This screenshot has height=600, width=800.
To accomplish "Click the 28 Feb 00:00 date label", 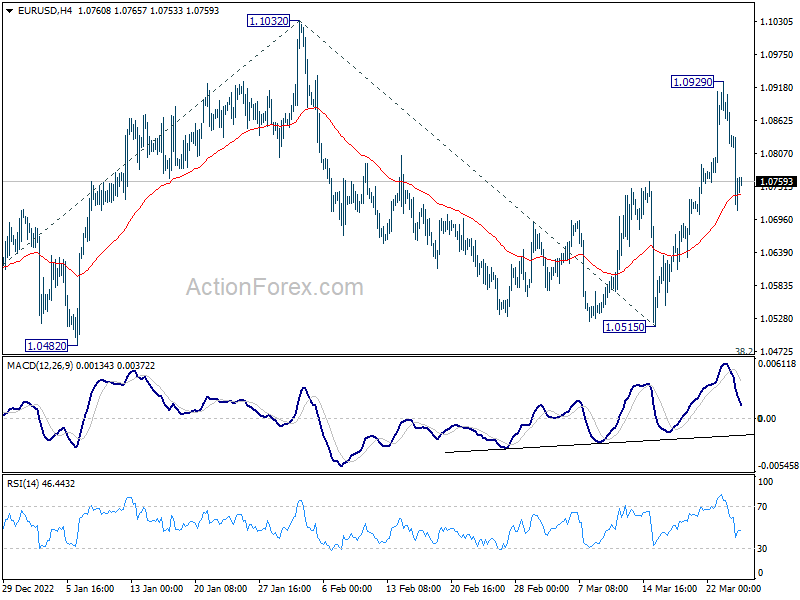I will click(x=541, y=589).
